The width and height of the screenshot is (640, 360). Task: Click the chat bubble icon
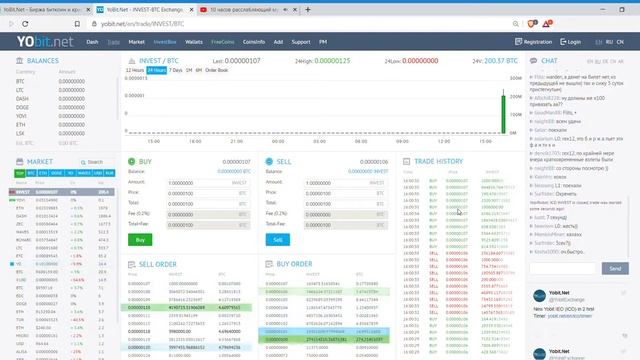click(x=533, y=61)
